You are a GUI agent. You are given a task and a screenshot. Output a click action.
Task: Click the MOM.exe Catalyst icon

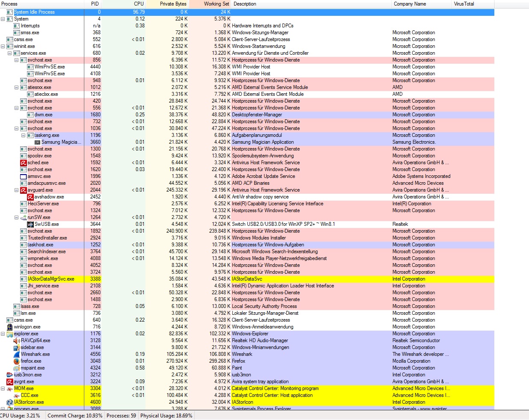(10, 388)
